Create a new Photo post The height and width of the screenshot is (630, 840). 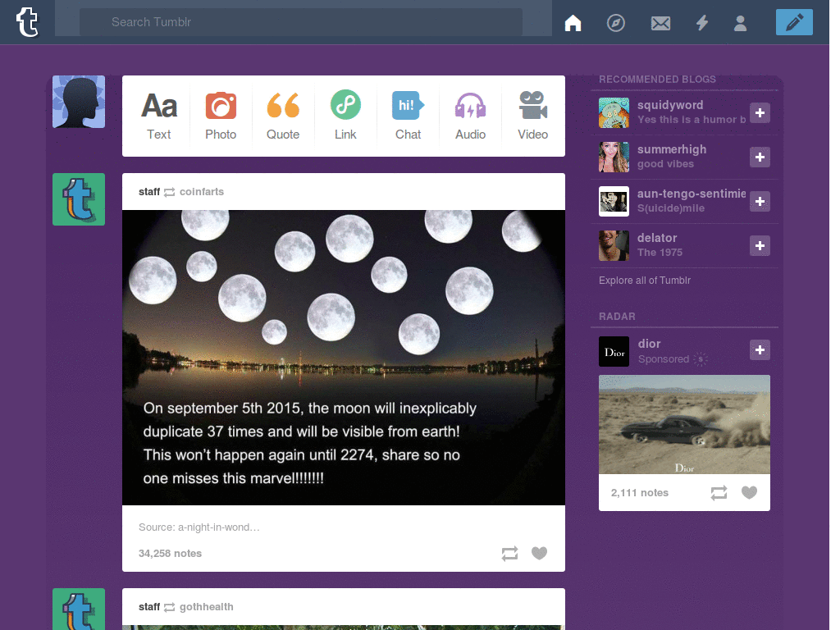click(221, 116)
